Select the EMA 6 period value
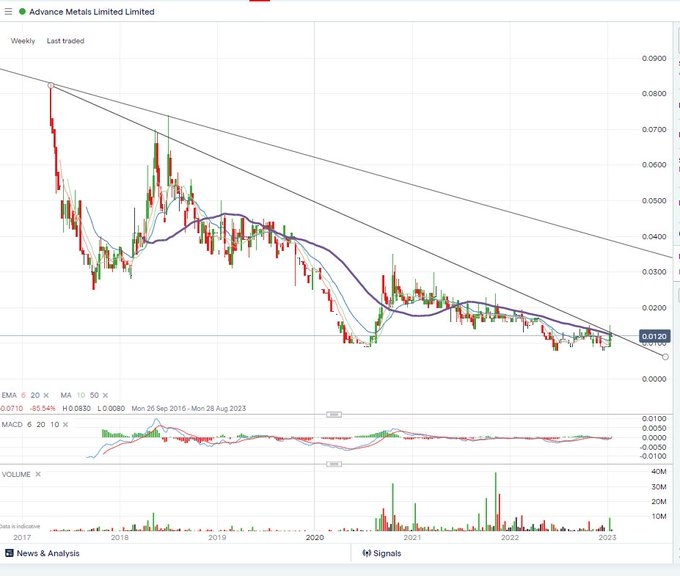Screen dimensions: 680x576 (23, 395)
